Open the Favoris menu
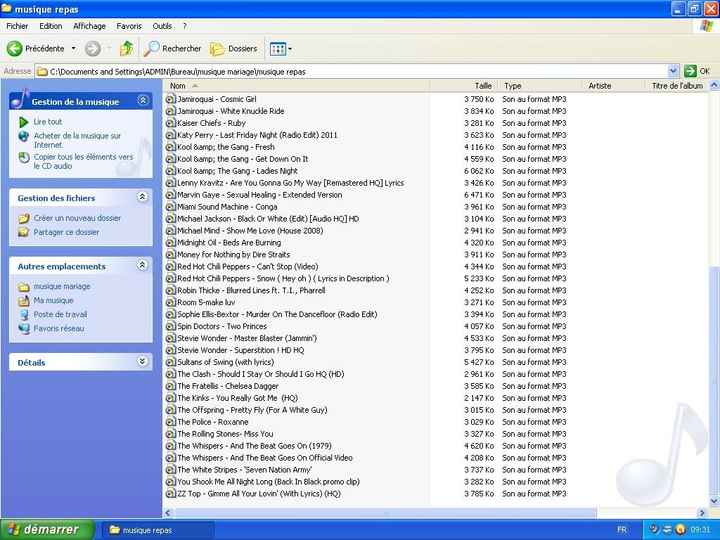 pos(129,26)
